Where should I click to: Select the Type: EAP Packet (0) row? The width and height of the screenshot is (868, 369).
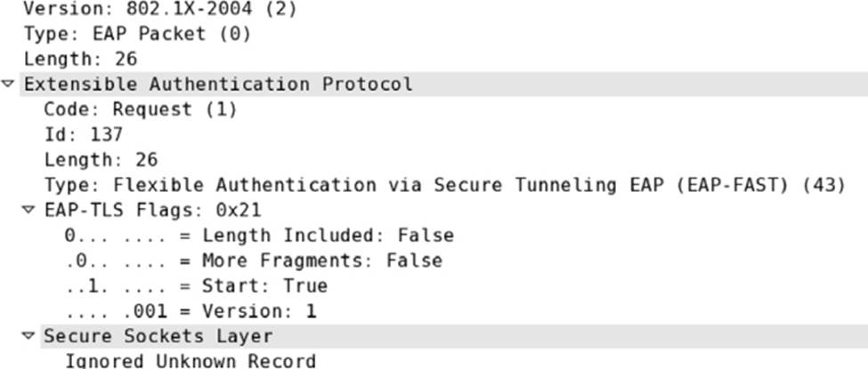point(137,35)
